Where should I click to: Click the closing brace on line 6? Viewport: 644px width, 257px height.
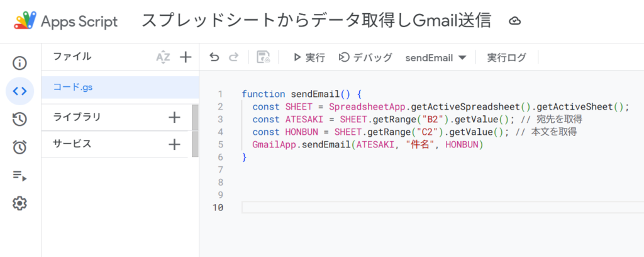click(245, 157)
